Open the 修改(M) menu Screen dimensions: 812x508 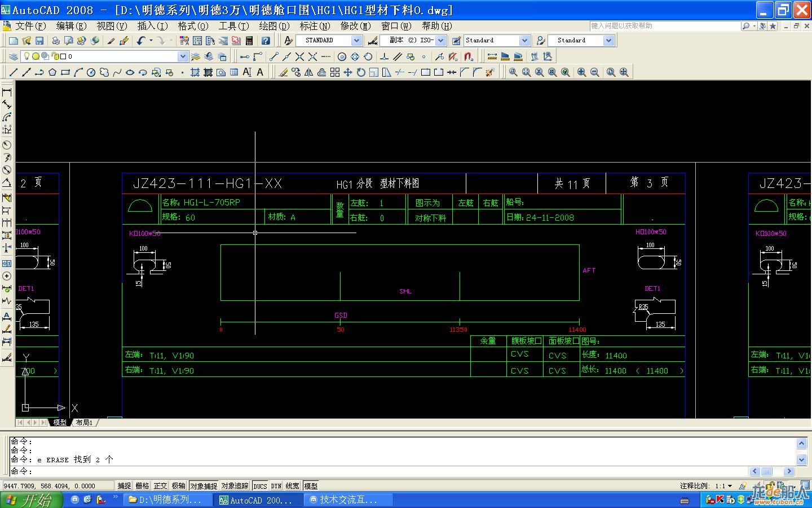click(x=355, y=26)
